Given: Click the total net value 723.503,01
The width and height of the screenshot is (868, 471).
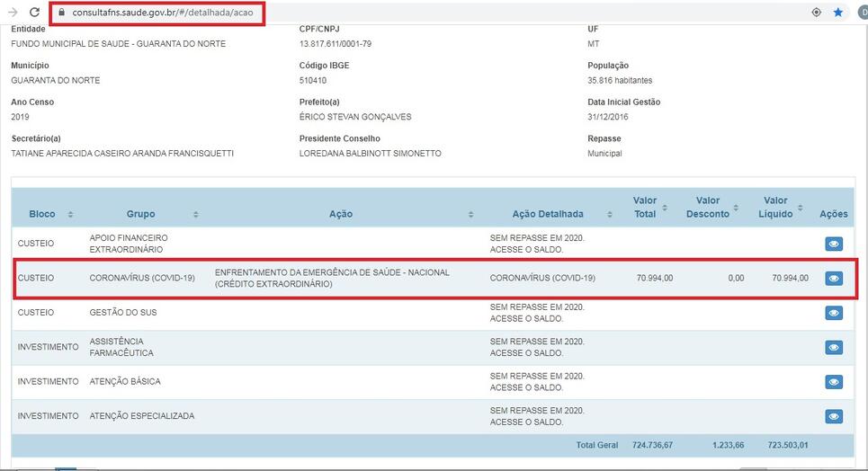Looking at the screenshot, I should tap(788, 445).
